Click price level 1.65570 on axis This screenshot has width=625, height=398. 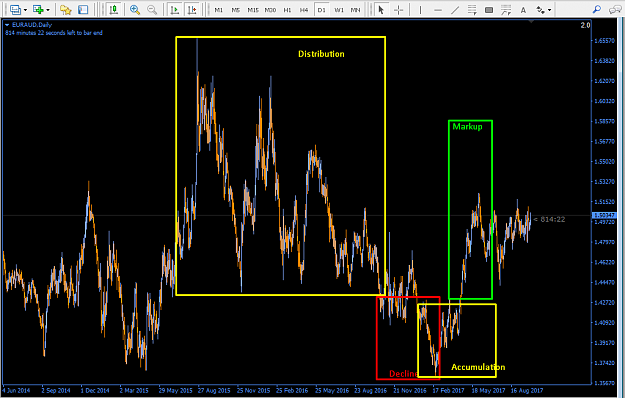click(x=605, y=41)
